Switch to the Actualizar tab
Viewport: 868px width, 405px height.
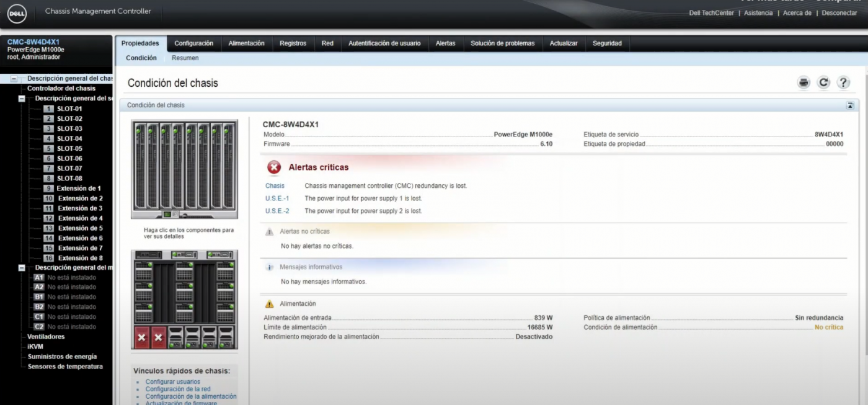(x=564, y=43)
